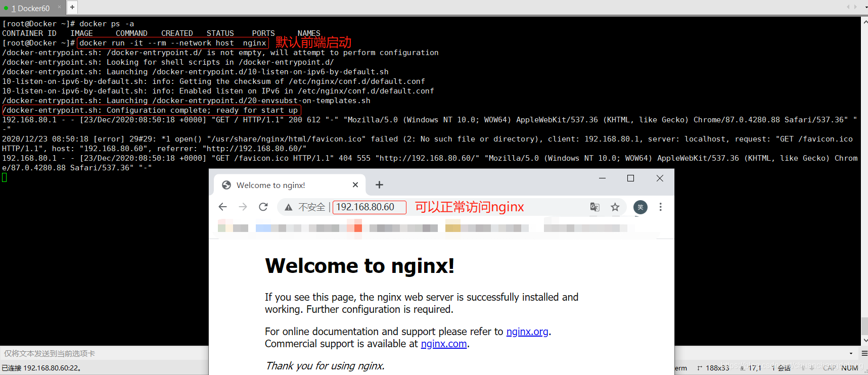Image resolution: width=868 pixels, height=375 pixels.
Task: Add a new Xshell session tab
Action: click(x=72, y=7)
